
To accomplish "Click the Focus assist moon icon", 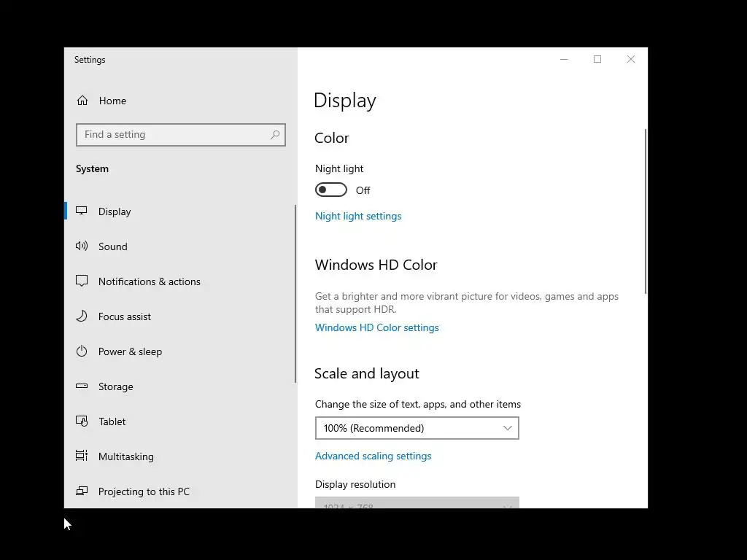I will point(82,316).
